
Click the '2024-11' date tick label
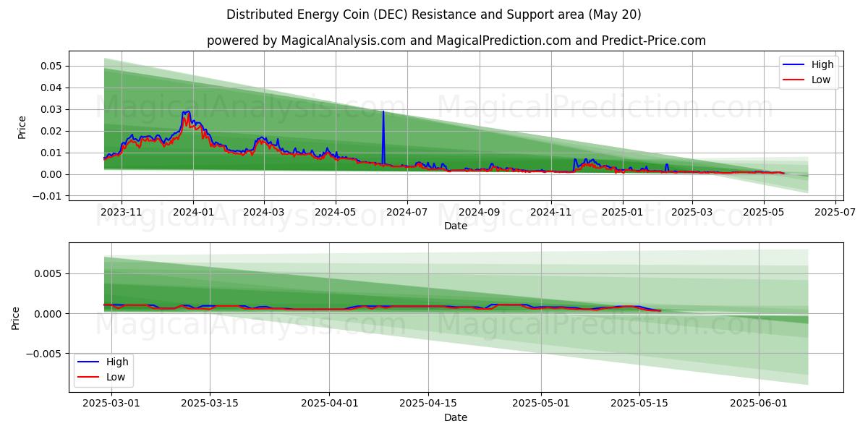click(x=551, y=212)
